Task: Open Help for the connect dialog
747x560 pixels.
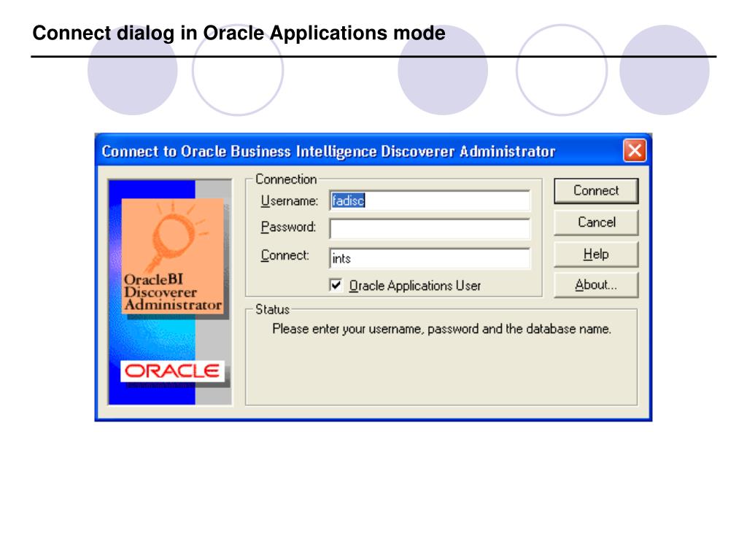Action: (x=596, y=254)
